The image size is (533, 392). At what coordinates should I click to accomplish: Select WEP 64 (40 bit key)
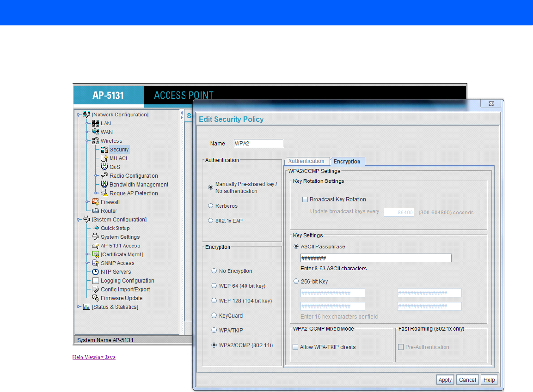[x=214, y=286]
